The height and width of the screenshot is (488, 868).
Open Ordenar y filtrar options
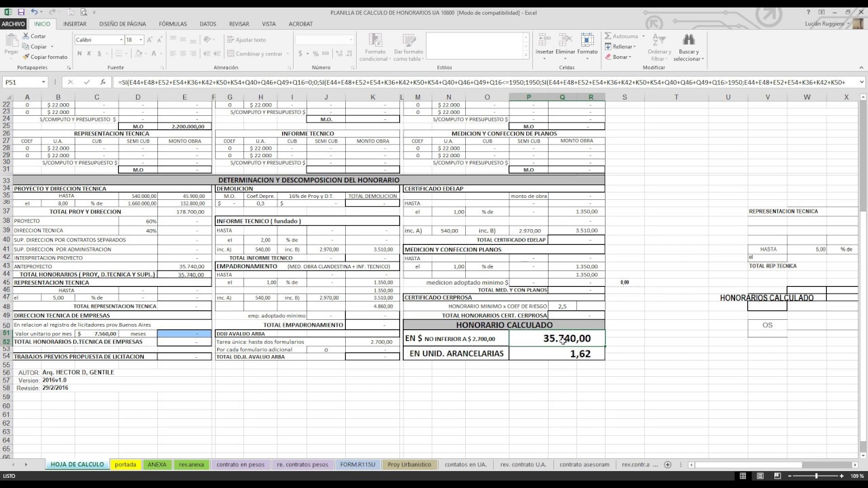659,46
